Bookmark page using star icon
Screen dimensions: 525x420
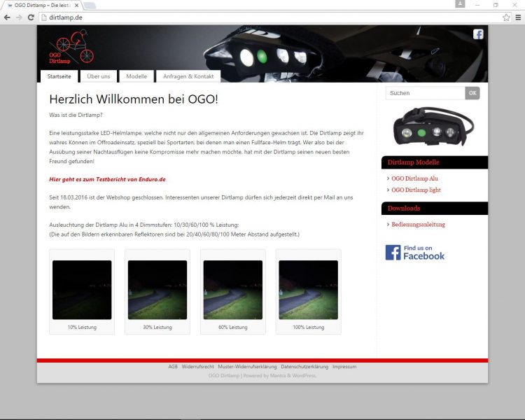pos(506,17)
